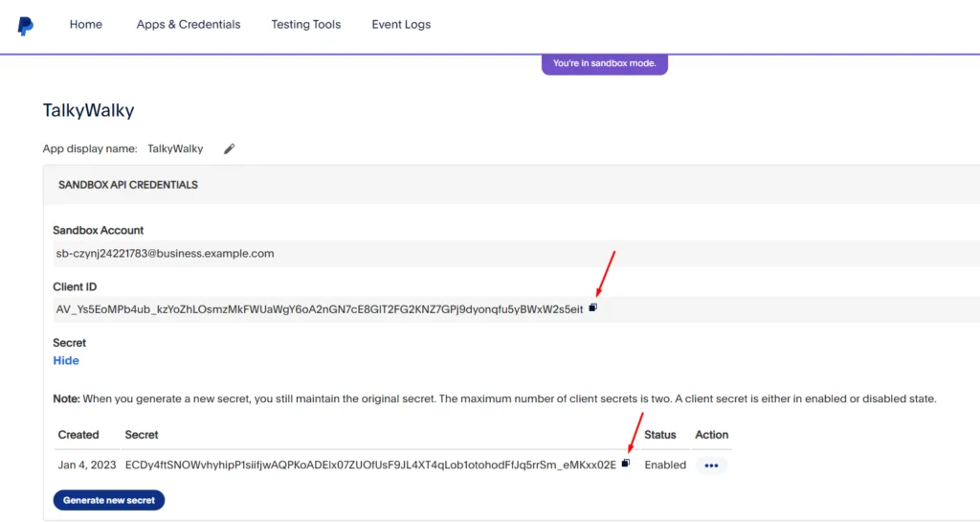Go to Apps & Credentials
The height and width of the screenshot is (522, 980).
[189, 24]
